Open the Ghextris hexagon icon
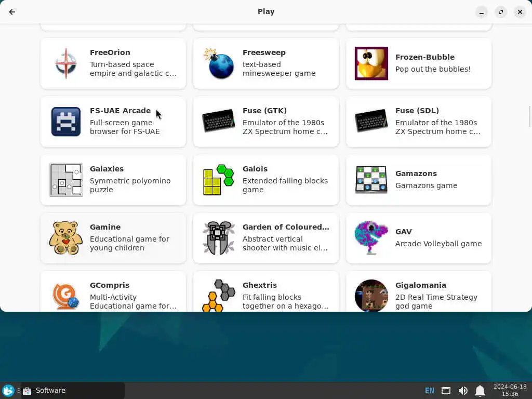 219,295
